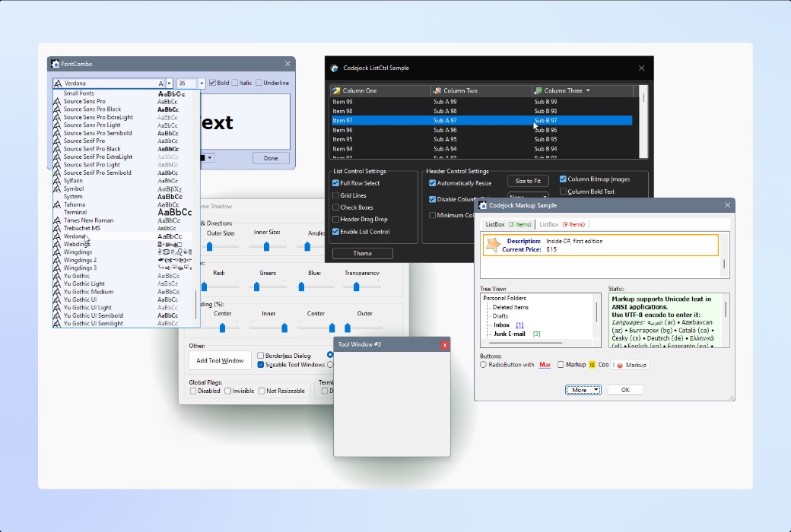
Task: Open the More dropdown button
Action: click(x=583, y=390)
